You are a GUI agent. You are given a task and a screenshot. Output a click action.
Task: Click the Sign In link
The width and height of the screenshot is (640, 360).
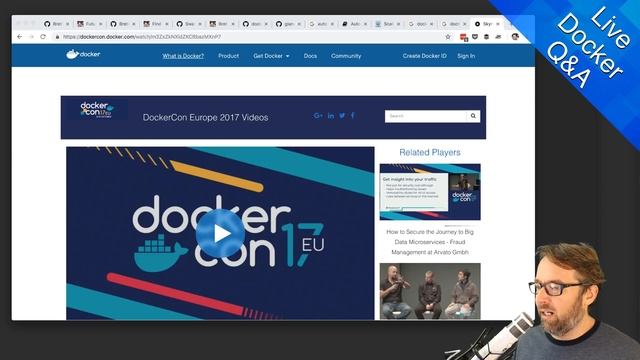pyautogui.click(x=466, y=56)
